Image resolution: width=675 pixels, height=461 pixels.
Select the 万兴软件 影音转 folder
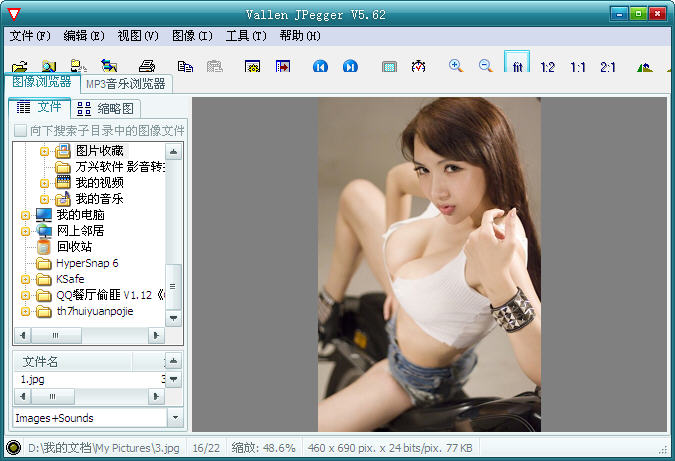120,167
